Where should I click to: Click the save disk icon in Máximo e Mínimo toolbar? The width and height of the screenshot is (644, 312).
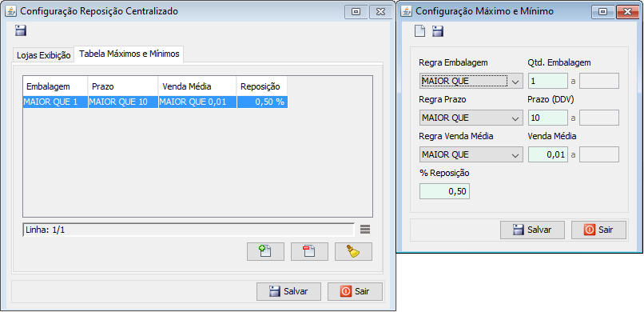(438, 31)
